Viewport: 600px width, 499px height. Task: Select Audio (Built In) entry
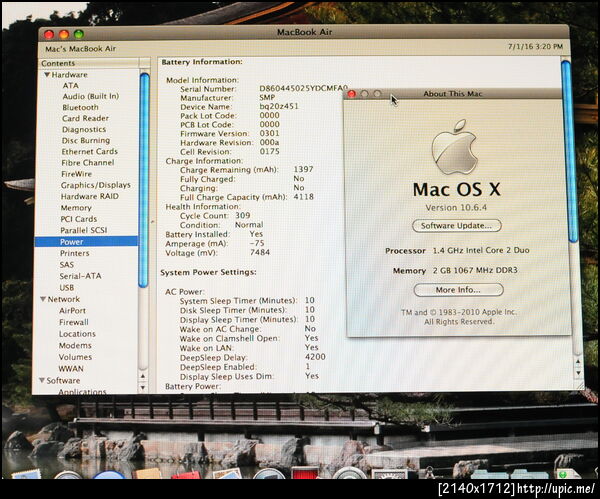pos(91,96)
